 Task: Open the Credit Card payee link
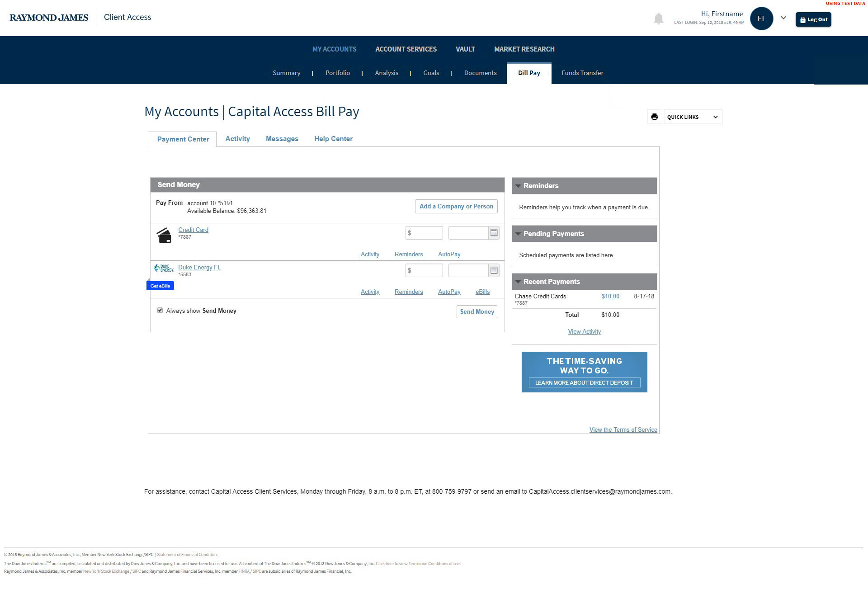(193, 230)
